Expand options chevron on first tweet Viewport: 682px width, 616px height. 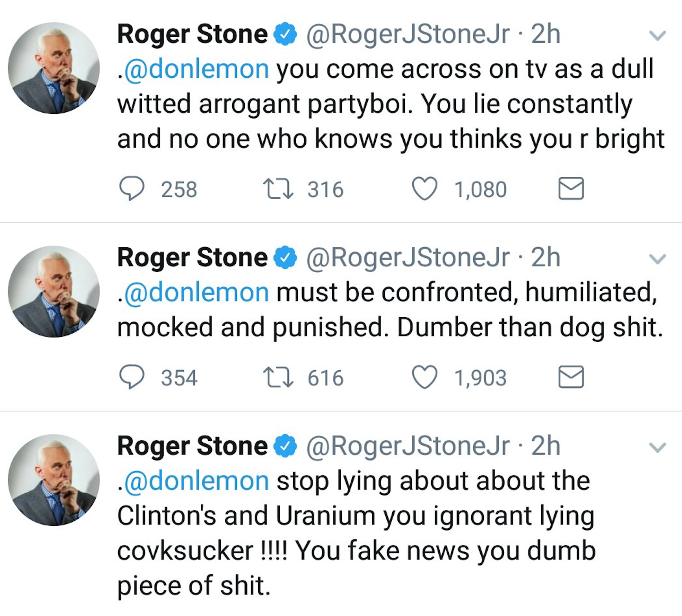(x=657, y=36)
